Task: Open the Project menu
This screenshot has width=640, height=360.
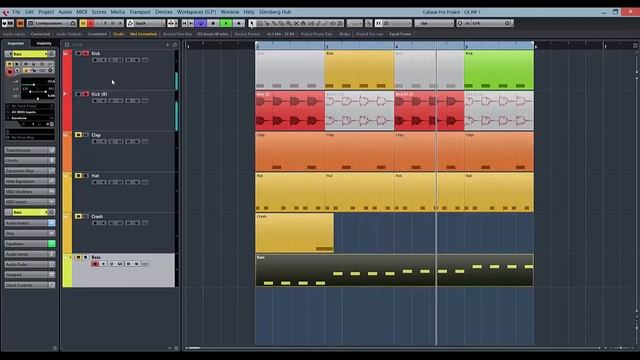Action: 46,12
